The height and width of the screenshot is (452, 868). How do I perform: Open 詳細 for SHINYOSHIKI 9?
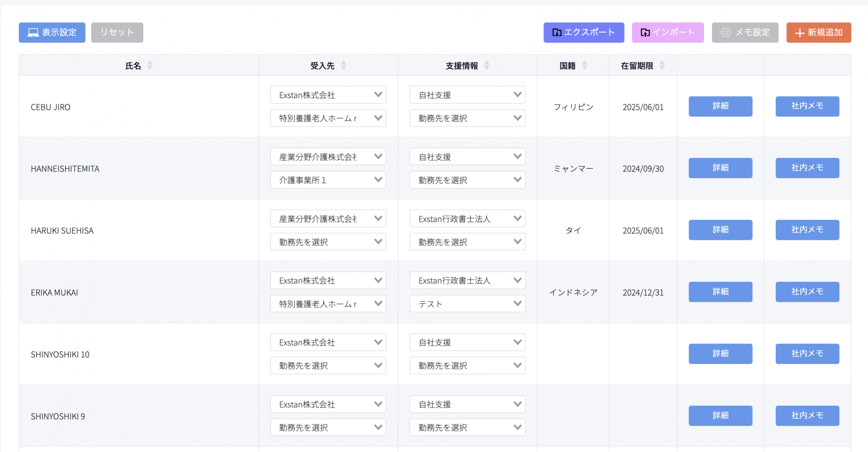tap(720, 415)
